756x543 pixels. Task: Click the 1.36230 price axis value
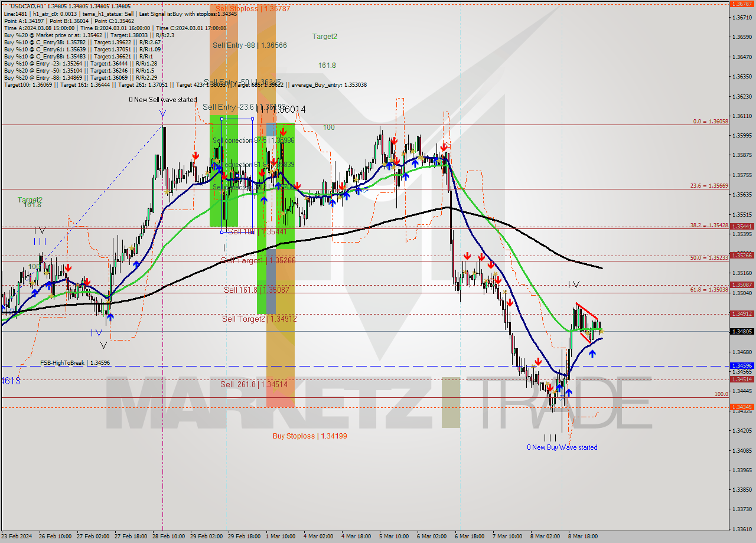pos(741,96)
